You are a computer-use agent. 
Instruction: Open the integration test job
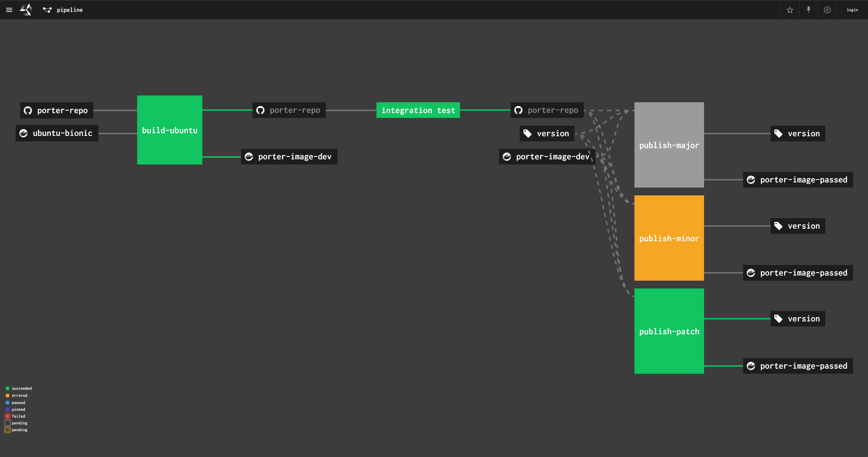click(x=418, y=110)
